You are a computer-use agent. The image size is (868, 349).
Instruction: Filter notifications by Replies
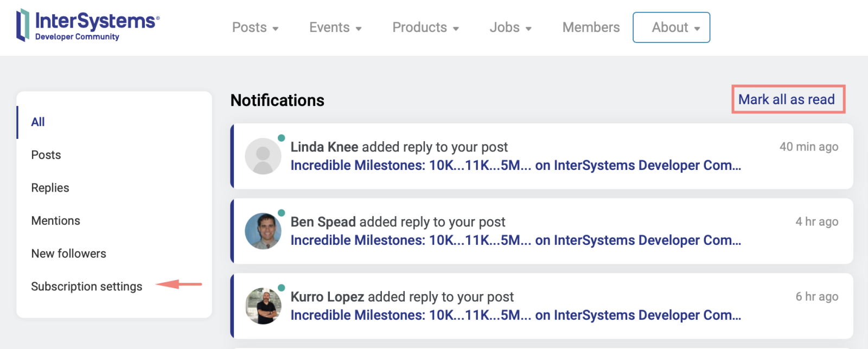point(50,188)
